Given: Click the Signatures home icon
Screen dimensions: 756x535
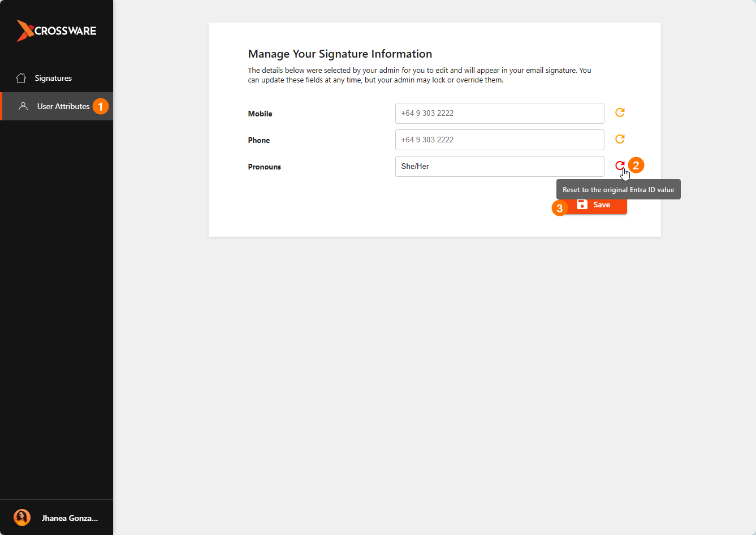Looking at the screenshot, I should (x=21, y=78).
